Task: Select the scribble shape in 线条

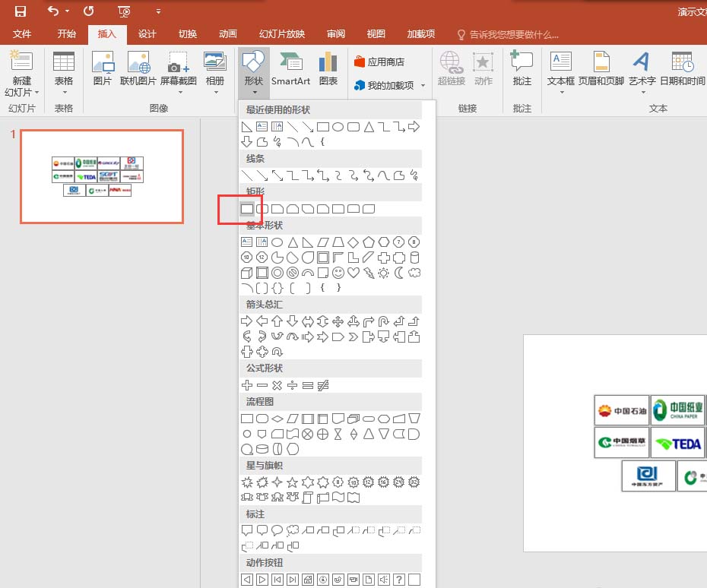Action: (414, 175)
